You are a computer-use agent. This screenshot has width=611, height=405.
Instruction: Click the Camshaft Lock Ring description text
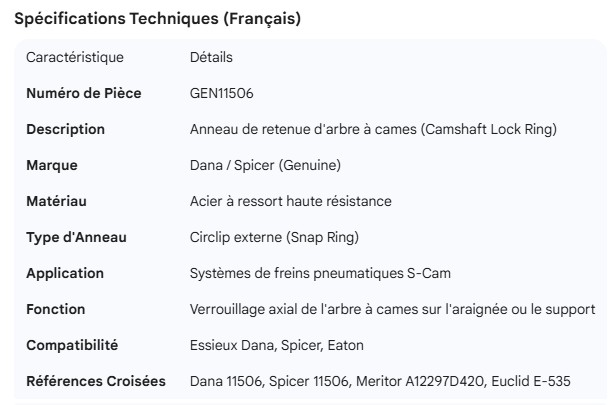click(373, 129)
